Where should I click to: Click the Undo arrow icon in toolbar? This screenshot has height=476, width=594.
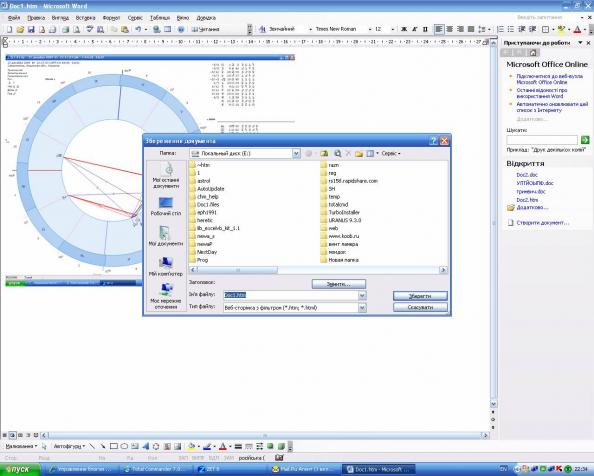(x=138, y=30)
